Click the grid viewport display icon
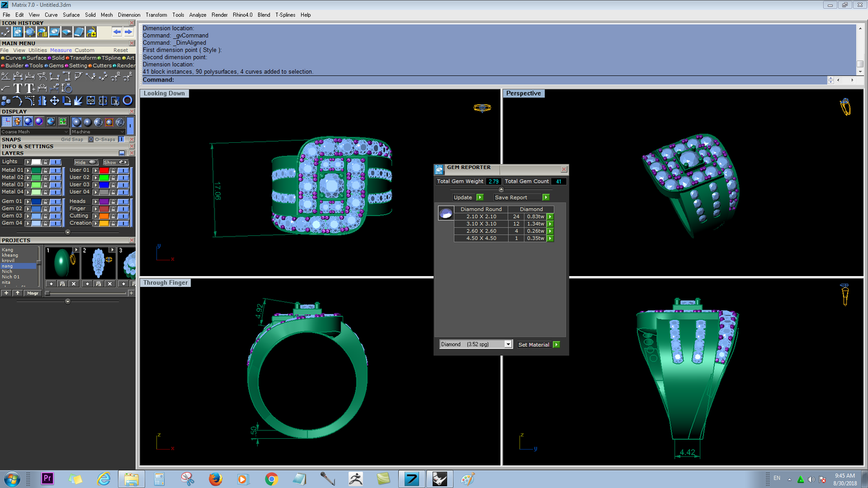 7,122
